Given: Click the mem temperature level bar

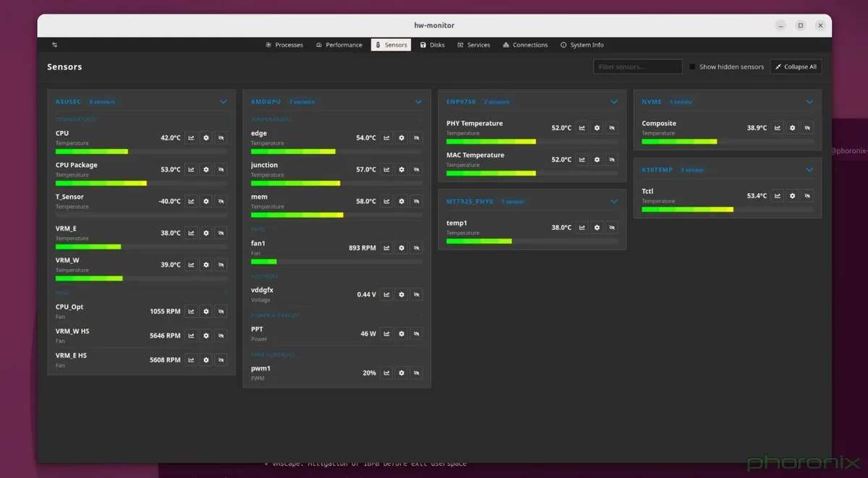Looking at the screenshot, I should click(x=336, y=215).
